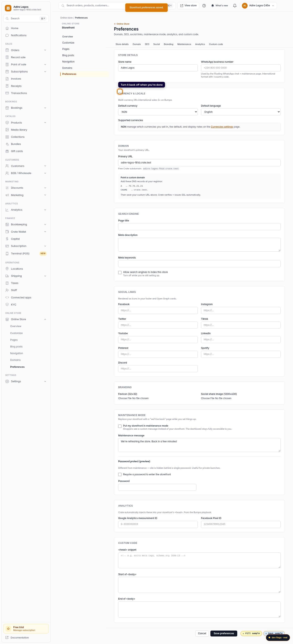Click the Gift cards icon

pos(7,151)
